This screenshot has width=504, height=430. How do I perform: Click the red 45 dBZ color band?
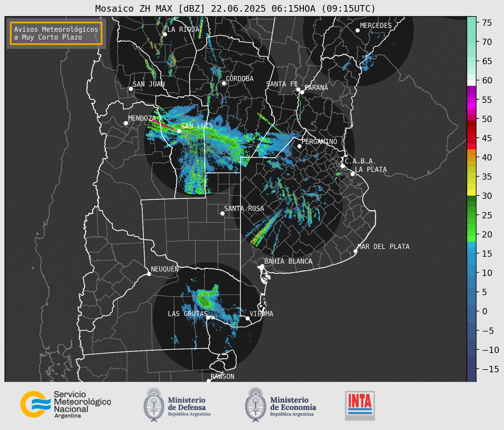coord(471,138)
